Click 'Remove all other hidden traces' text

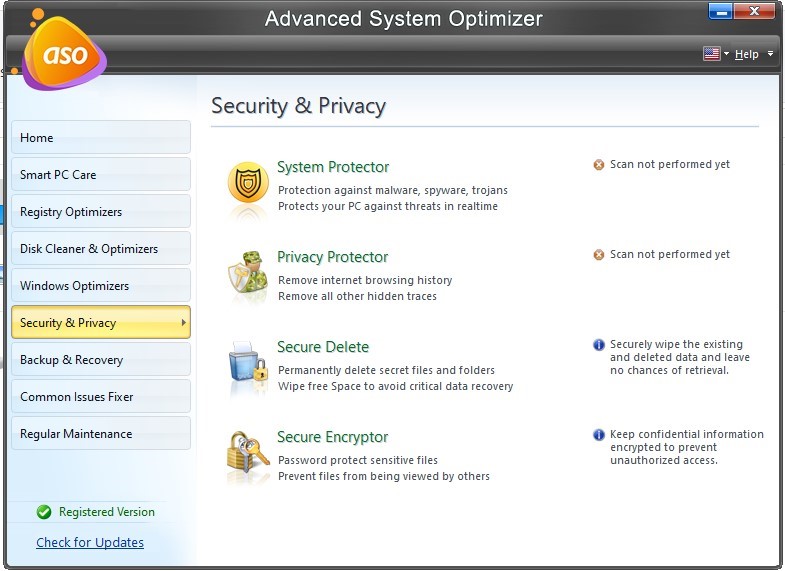pos(357,296)
